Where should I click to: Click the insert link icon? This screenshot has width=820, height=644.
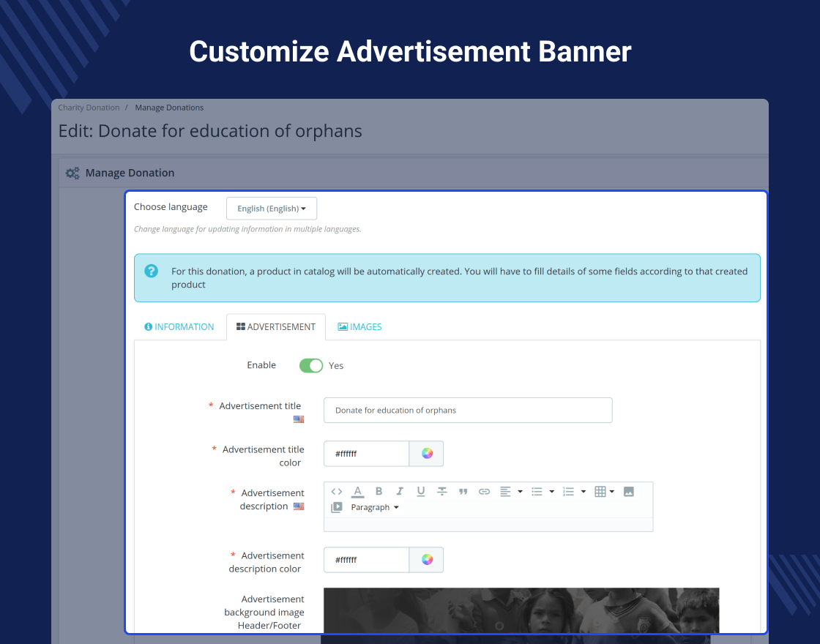coord(484,491)
